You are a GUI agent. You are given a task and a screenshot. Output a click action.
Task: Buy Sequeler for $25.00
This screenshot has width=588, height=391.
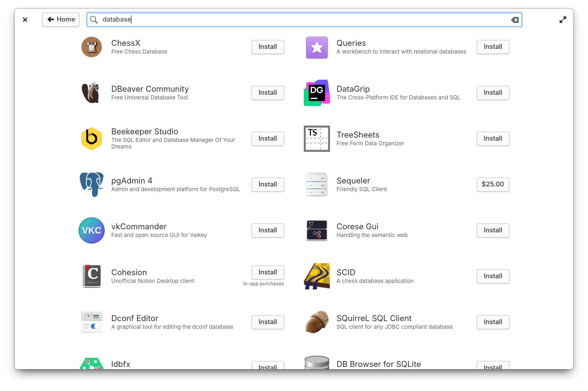(x=493, y=184)
